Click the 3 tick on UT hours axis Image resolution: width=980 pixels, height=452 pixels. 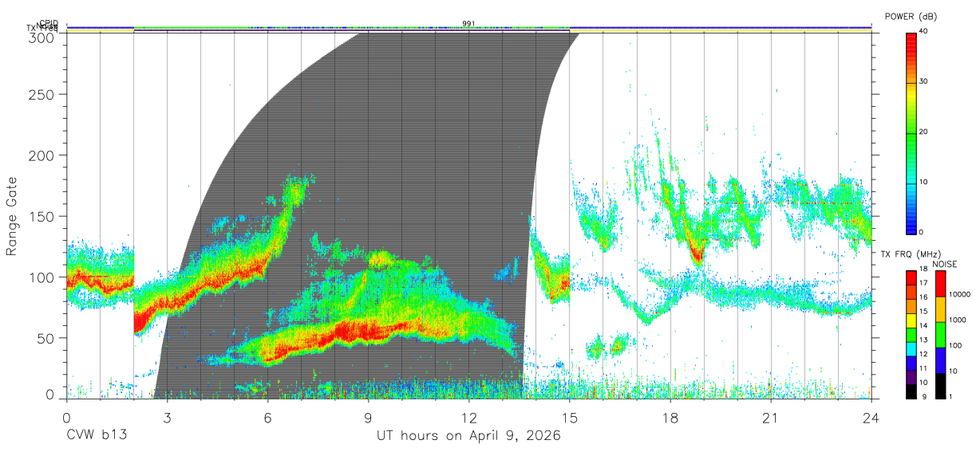pos(167,417)
